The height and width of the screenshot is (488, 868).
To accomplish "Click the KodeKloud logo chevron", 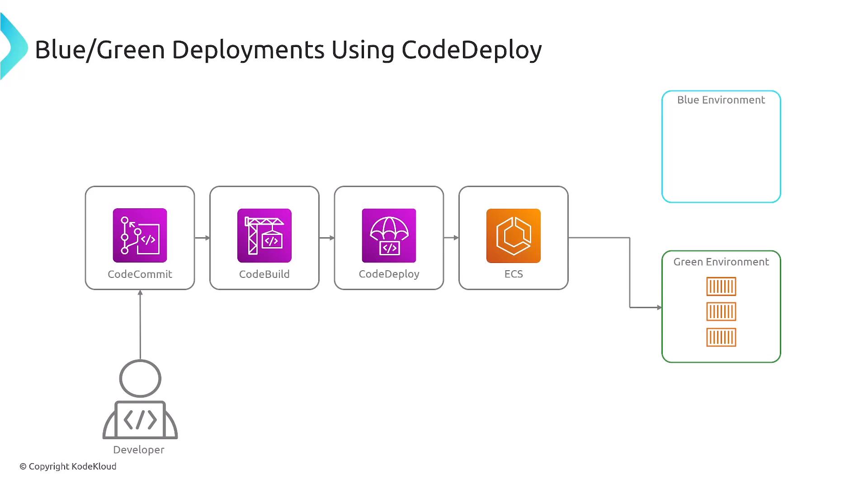I will (x=14, y=47).
